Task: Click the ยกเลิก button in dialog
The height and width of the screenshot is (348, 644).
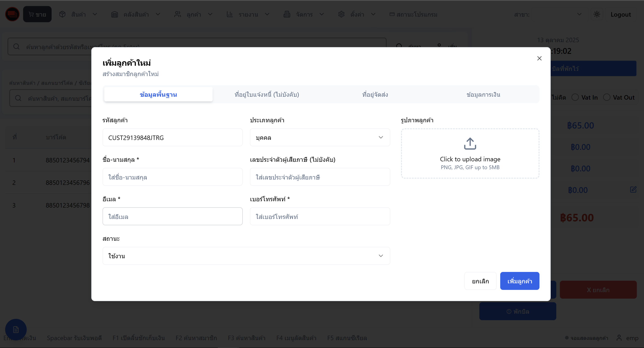Action: (x=480, y=281)
